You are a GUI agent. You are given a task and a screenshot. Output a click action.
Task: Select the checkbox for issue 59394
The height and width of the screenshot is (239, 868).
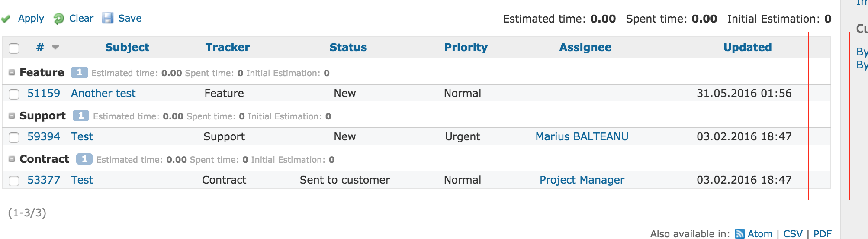[14, 137]
